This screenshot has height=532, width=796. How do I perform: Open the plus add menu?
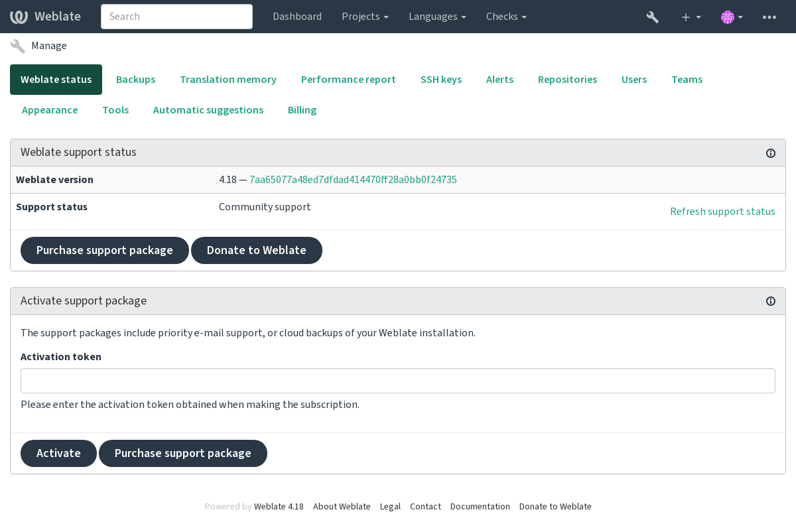pos(691,17)
